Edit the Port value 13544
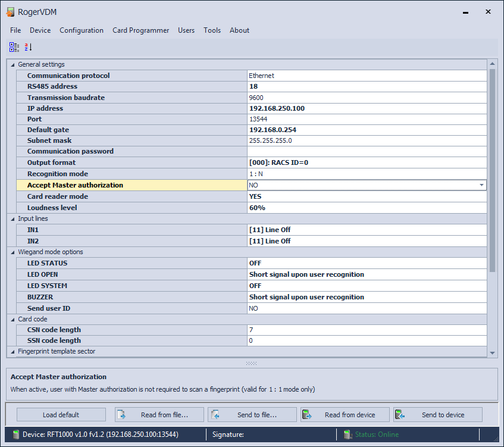 (367, 119)
